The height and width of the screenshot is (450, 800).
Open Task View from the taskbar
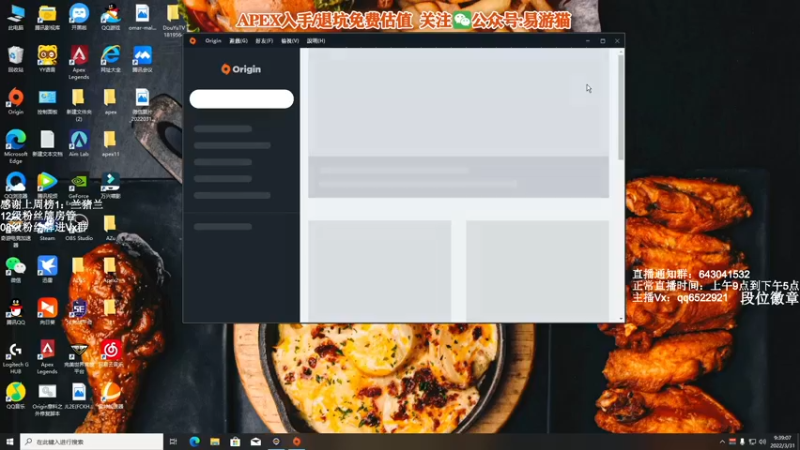(x=173, y=441)
